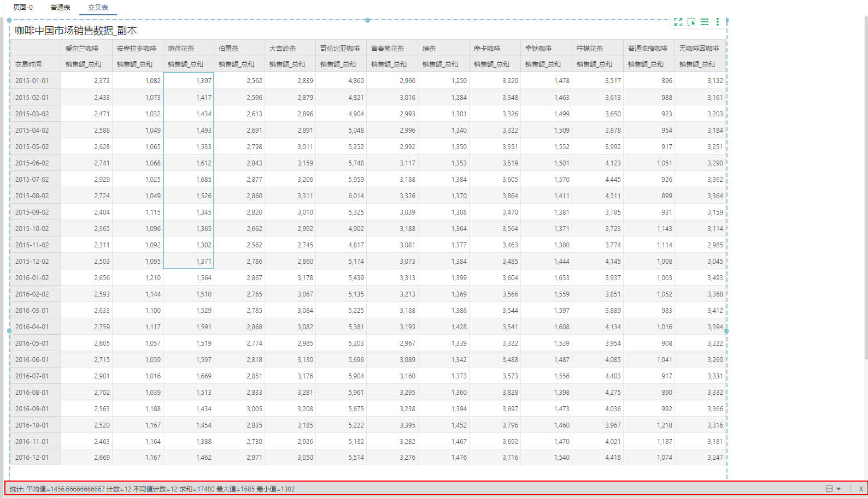868x498 pixels.
Task: Open the three-dot more options menu
Action: click(x=718, y=22)
